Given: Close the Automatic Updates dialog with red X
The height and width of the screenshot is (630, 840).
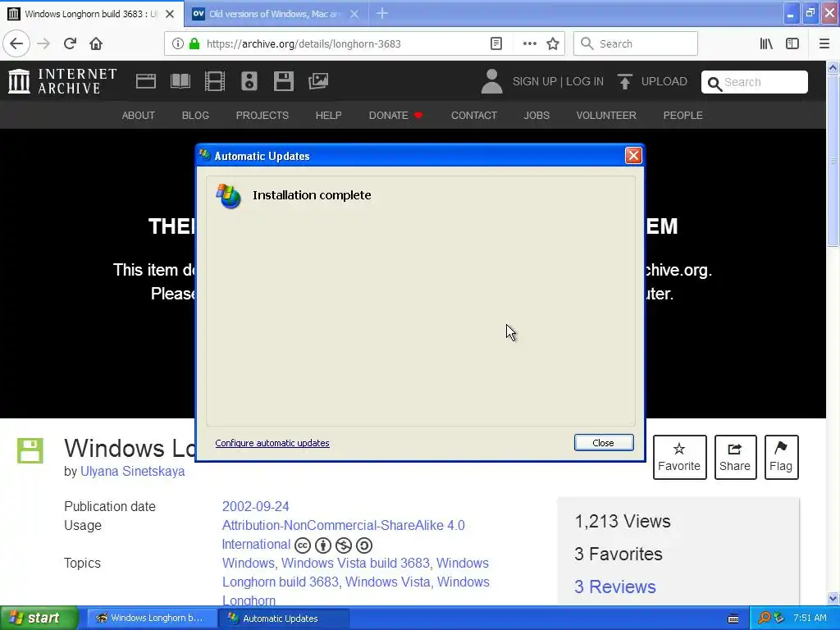Looking at the screenshot, I should tap(633, 155).
